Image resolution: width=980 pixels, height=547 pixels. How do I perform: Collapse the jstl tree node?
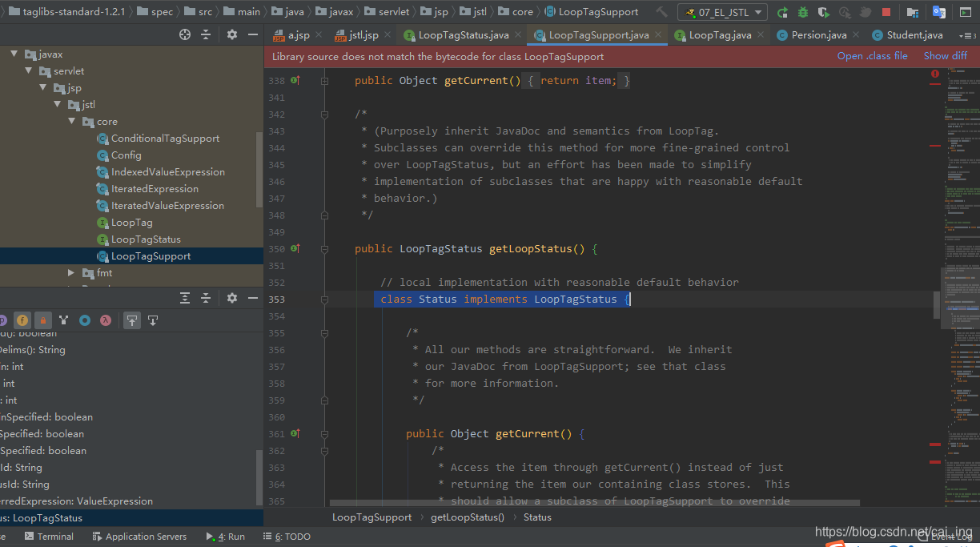57,104
